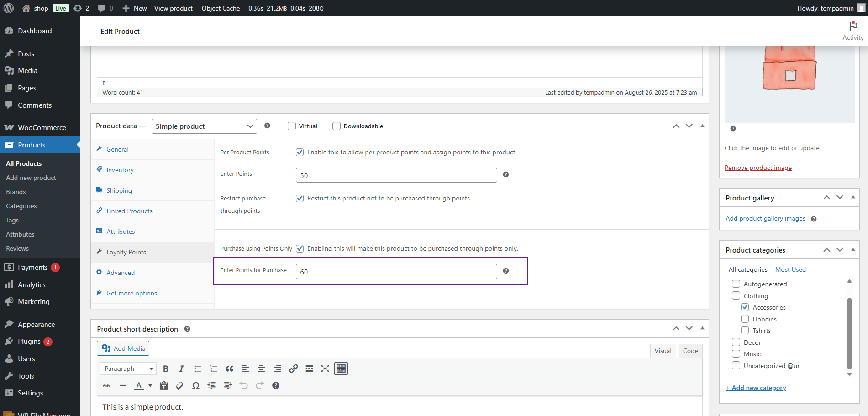
Task: Click the fullscreen editor icon
Action: click(x=325, y=369)
